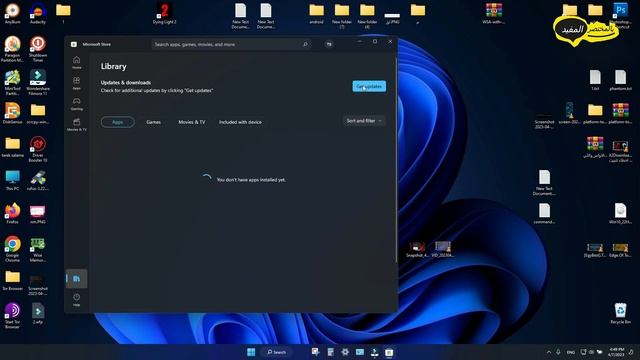Focus the Store search apps, games, movies field
The width and height of the screenshot is (640, 360).
231,44
